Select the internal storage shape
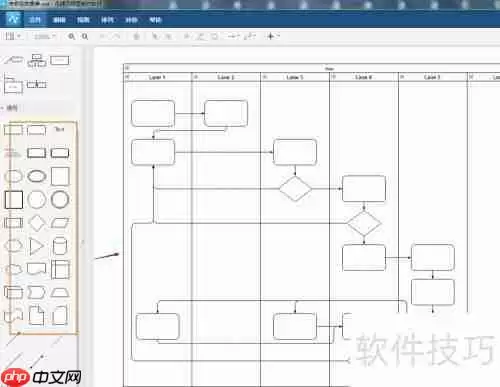Image resolution: width=500 pixels, height=387 pixels. click(60, 269)
